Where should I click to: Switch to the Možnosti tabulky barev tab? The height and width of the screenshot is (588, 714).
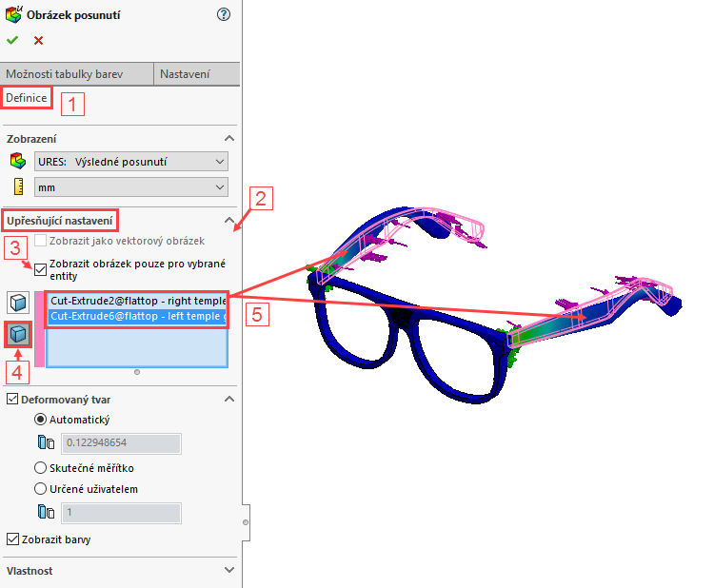(x=76, y=73)
